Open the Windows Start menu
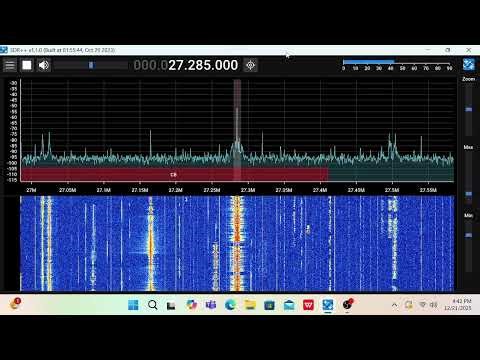The width and height of the screenshot is (480, 360). coord(133,305)
